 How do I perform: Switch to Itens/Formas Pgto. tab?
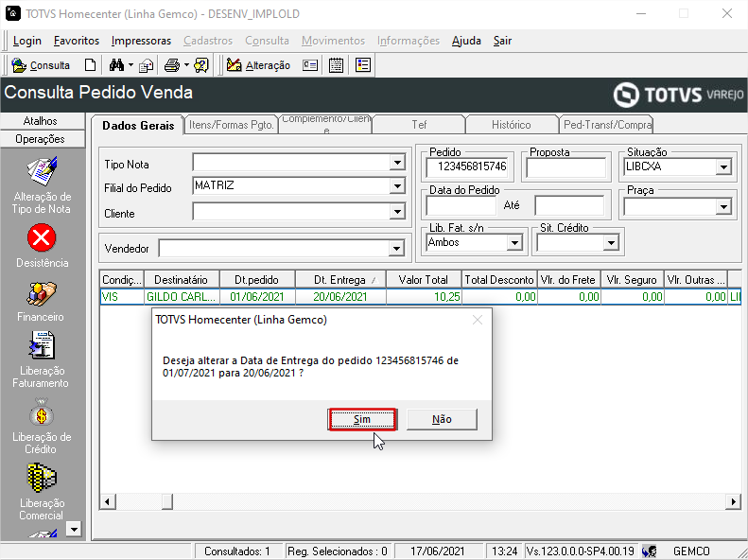pyautogui.click(x=232, y=125)
